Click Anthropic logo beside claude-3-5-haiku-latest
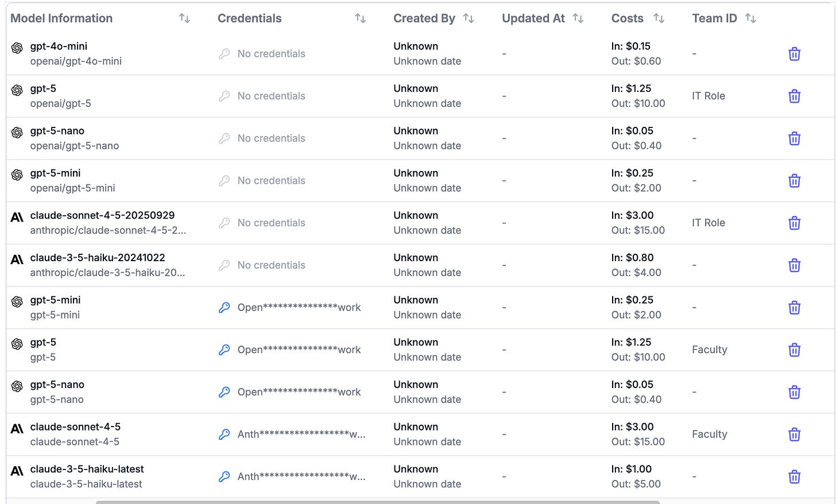 17,471
